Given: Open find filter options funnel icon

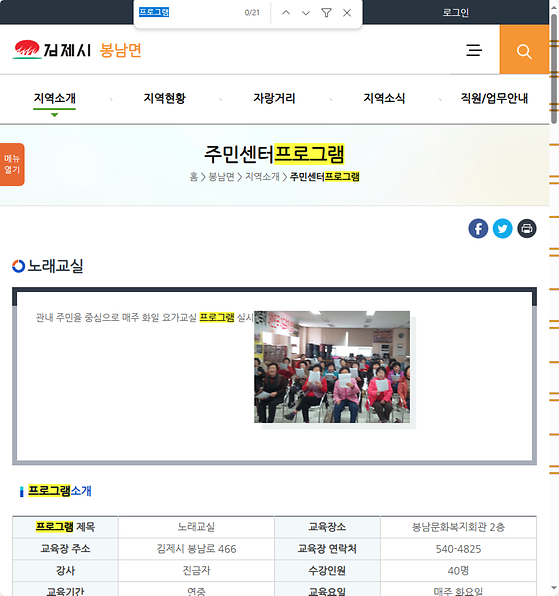Looking at the screenshot, I should (326, 13).
